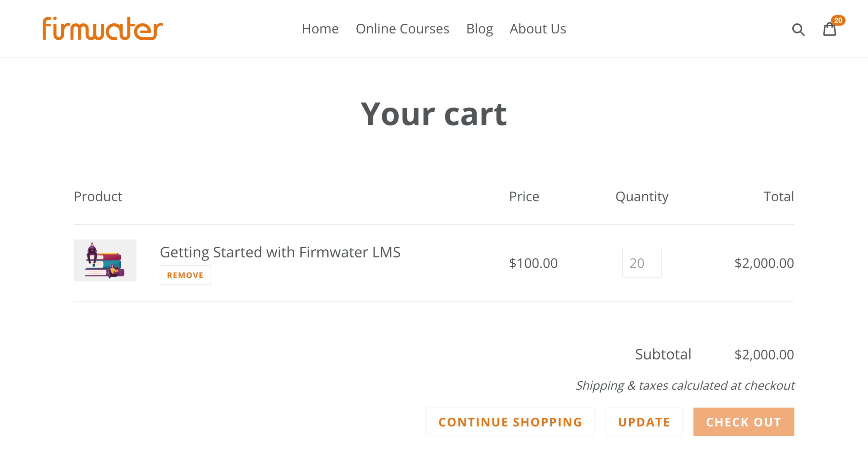The width and height of the screenshot is (868, 455).
Task: Update the cart
Action: coord(644,422)
